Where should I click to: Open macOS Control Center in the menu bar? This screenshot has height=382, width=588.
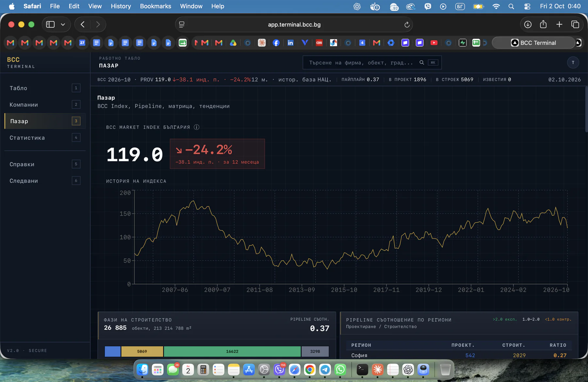527,6
